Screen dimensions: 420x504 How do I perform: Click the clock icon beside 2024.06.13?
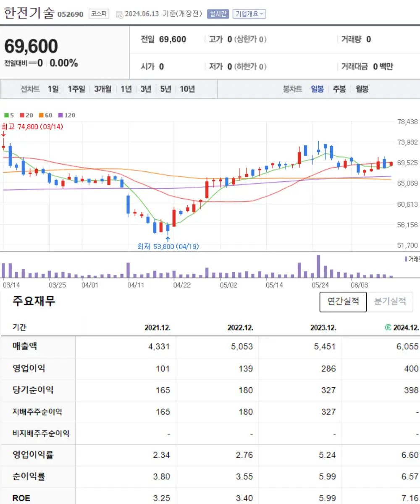[119, 14]
